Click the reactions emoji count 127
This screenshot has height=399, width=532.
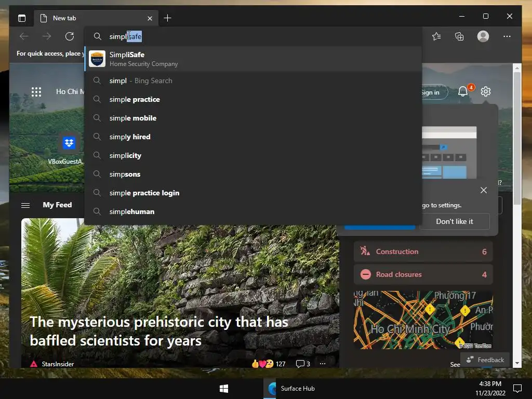pos(269,364)
